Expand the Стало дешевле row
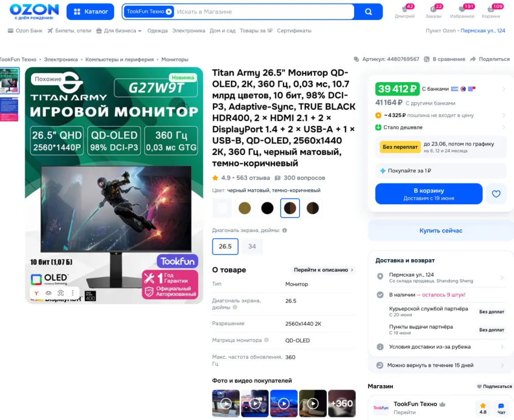514x420 pixels. [x=440, y=127]
